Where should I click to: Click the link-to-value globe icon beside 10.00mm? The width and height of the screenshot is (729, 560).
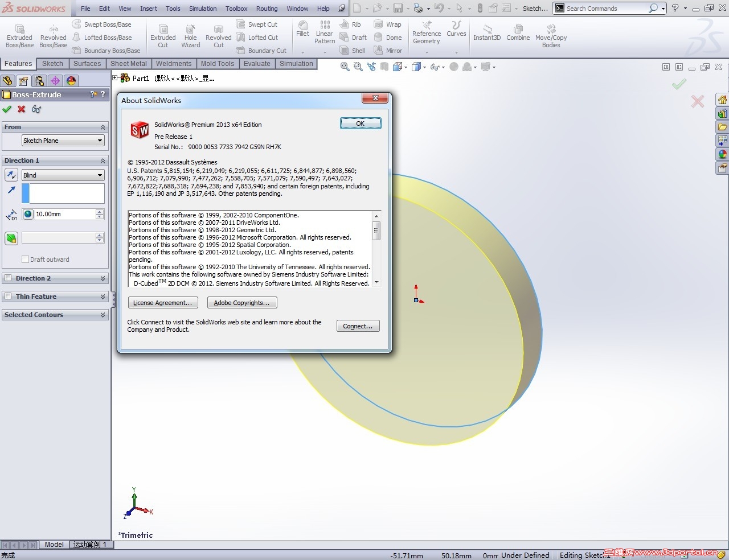[x=28, y=214]
